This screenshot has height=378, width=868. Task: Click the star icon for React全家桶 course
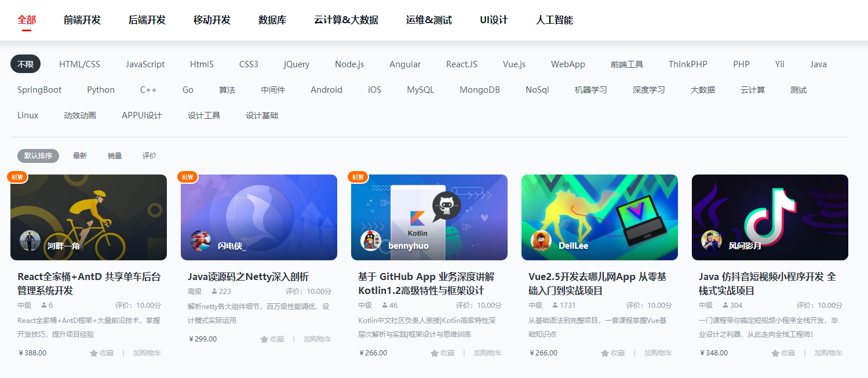click(94, 353)
